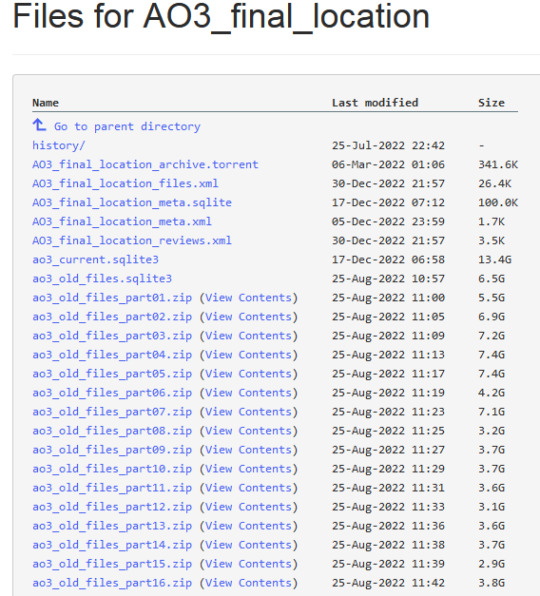Screen dimensions: 540x596
Task: Select the date '25-Aug-2022 11:19'
Action: point(388,393)
